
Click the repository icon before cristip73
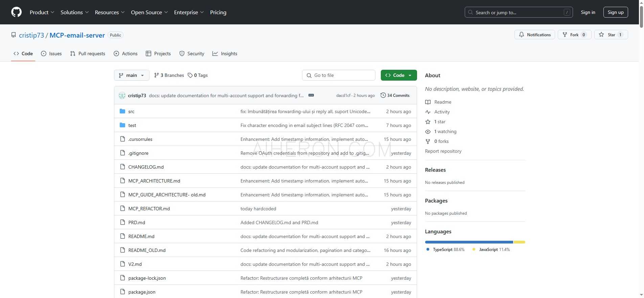[14, 35]
